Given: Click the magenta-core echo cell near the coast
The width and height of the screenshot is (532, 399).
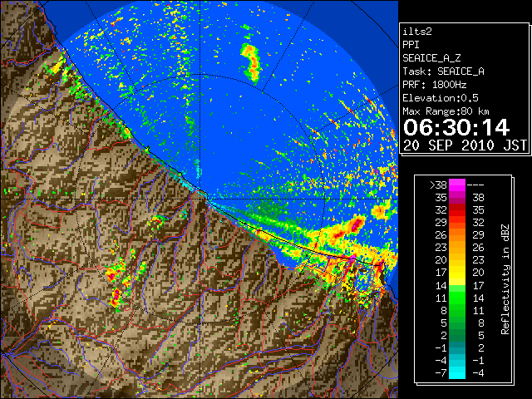Looking at the screenshot, I should point(355,225).
